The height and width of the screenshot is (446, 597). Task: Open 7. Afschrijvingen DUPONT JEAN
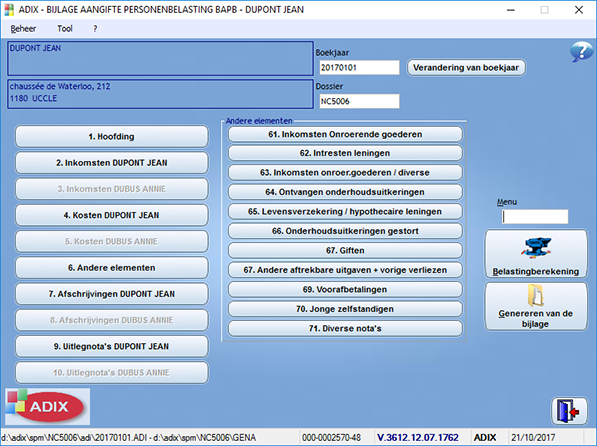(112, 294)
